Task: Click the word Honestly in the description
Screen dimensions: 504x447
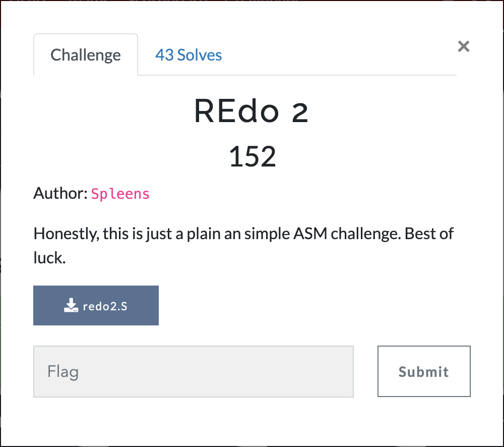Action: (67, 234)
